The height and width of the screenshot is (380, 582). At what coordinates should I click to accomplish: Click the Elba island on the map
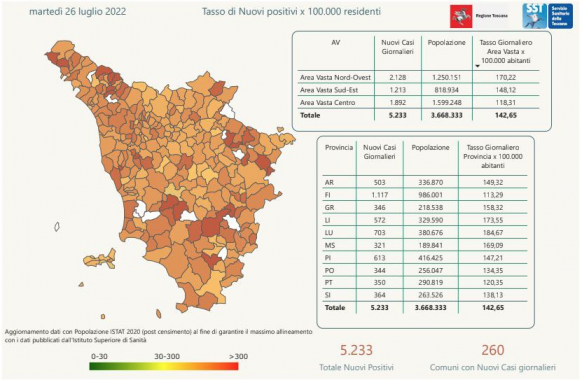tap(99, 259)
